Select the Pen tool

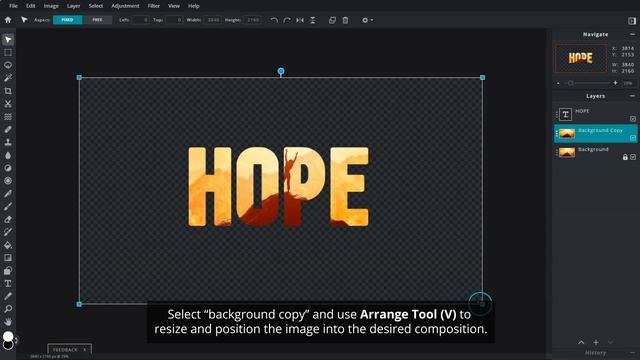[8, 194]
